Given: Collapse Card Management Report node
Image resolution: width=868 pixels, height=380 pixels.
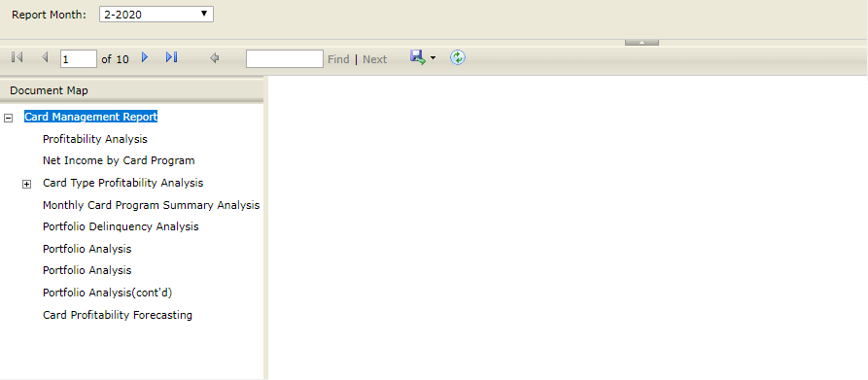Looking at the screenshot, I should (x=9, y=118).
